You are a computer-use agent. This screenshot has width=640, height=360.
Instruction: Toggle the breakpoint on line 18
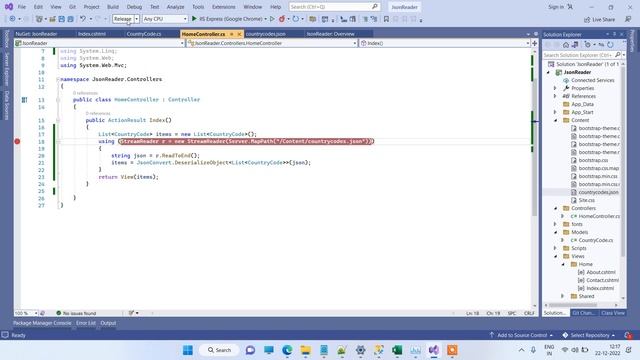pos(17,141)
